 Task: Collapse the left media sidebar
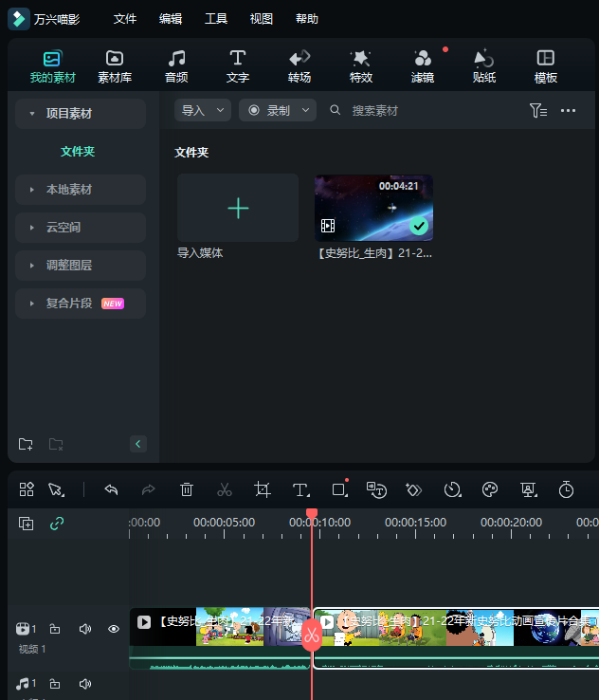tap(138, 444)
